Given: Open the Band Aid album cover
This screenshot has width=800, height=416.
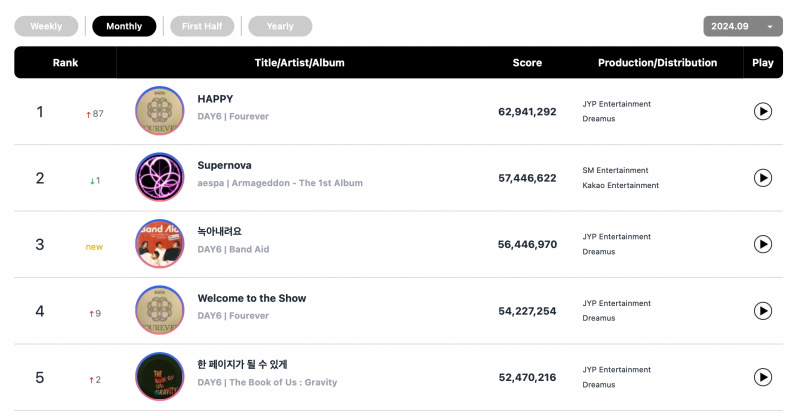Looking at the screenshot, I should pos(160,244).
